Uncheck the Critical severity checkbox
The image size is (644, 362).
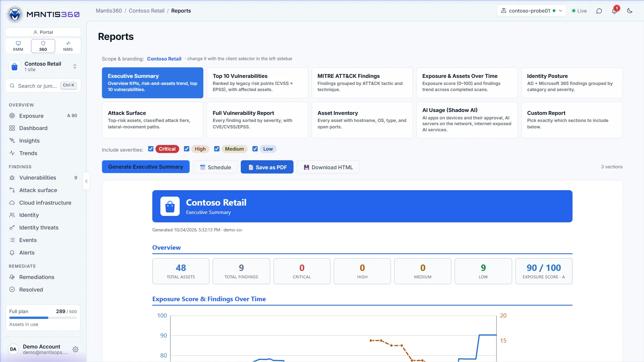[151, 149]
